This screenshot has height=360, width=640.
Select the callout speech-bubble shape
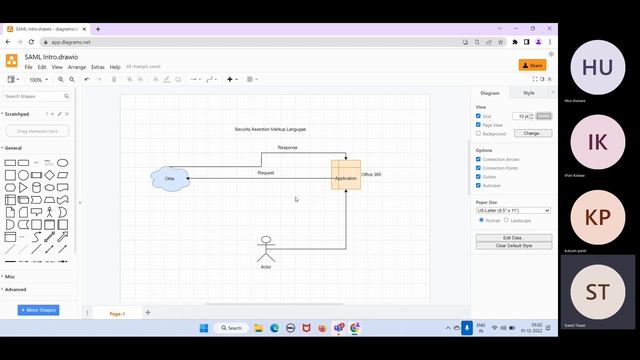36,212
